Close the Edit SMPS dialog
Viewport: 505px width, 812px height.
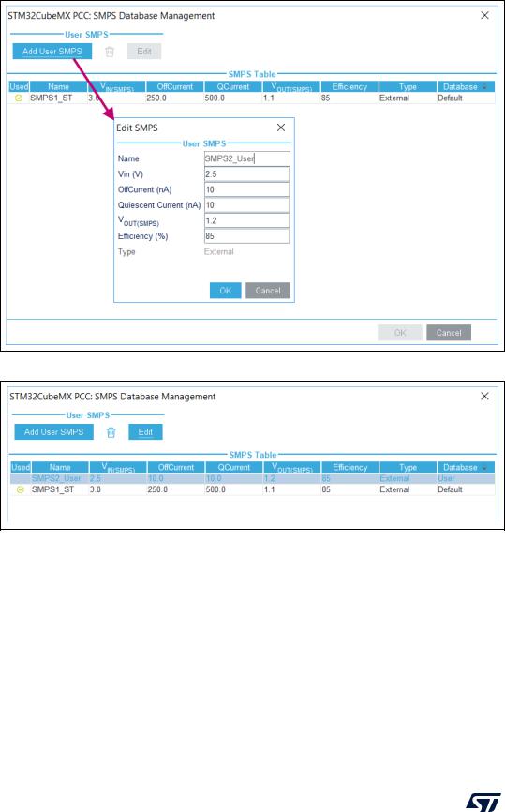click(x=281, y=128)
